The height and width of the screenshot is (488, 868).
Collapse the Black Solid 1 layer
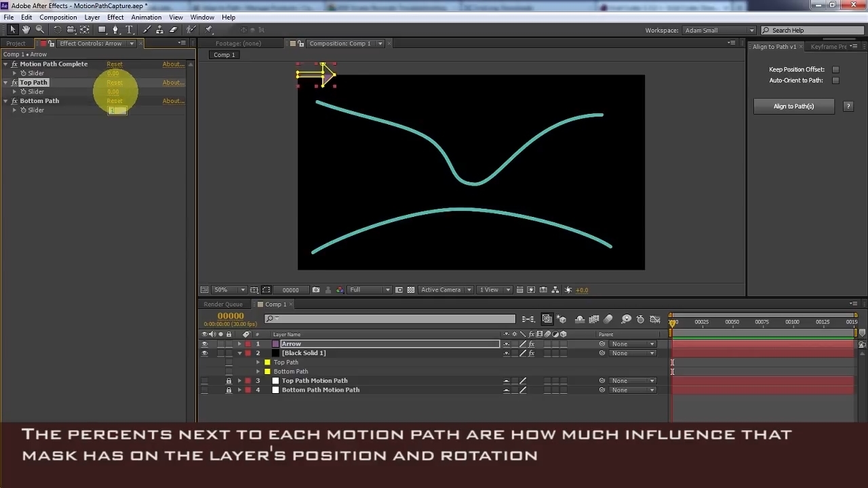pyautogui.click(x=239, y=353)
